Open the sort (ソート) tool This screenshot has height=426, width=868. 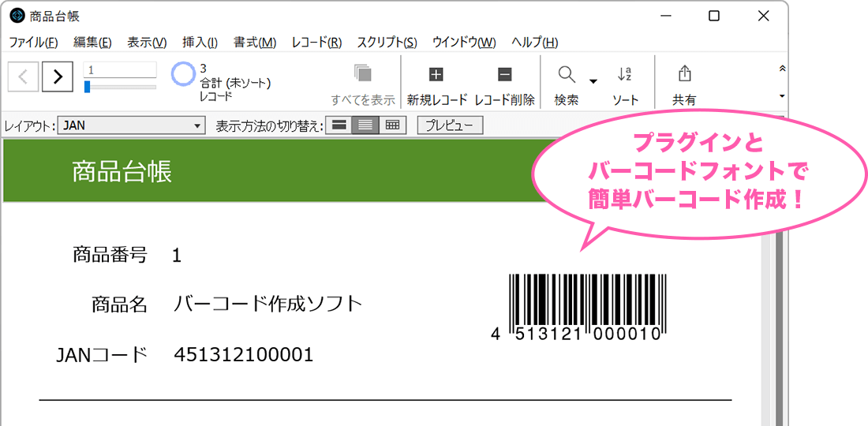625,73
